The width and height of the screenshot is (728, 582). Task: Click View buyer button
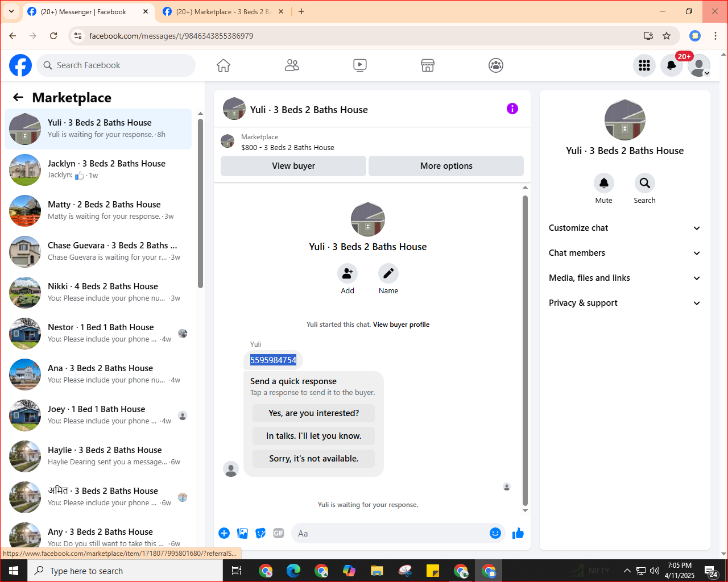293,166
